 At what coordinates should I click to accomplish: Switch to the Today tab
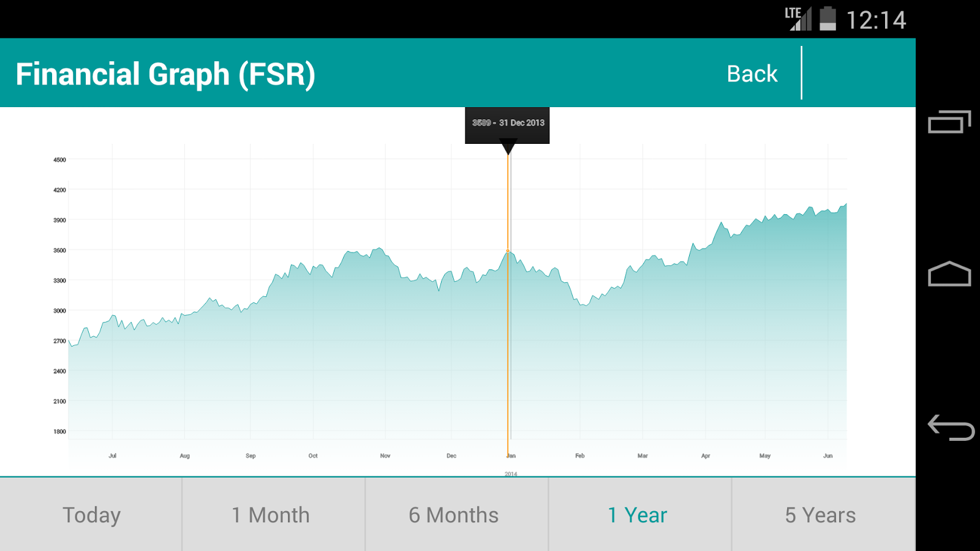click(91, 515)
